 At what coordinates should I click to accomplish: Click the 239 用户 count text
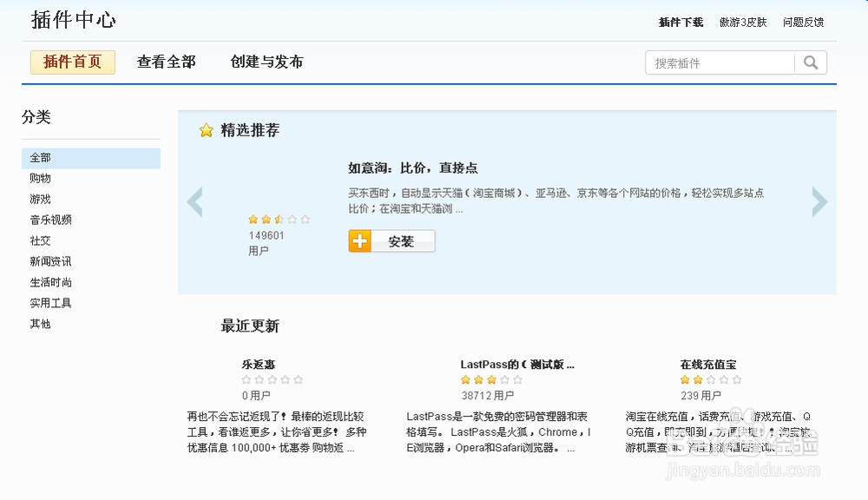(700, 395)
